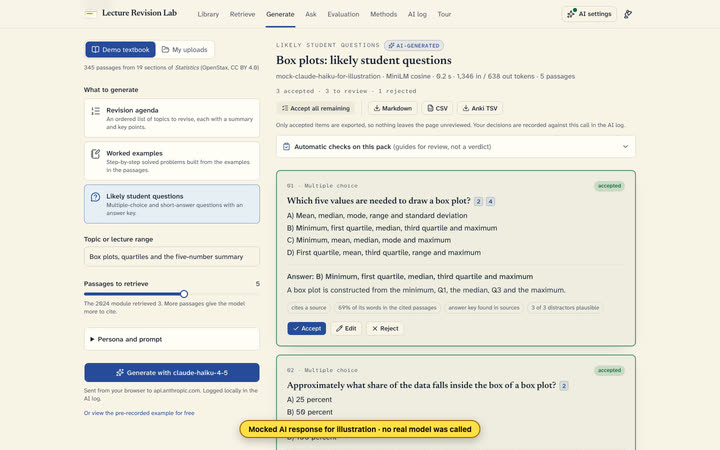This screenshot has width=720, height=450.
Task: Click Accept all remaining
Action: (315, 108)
